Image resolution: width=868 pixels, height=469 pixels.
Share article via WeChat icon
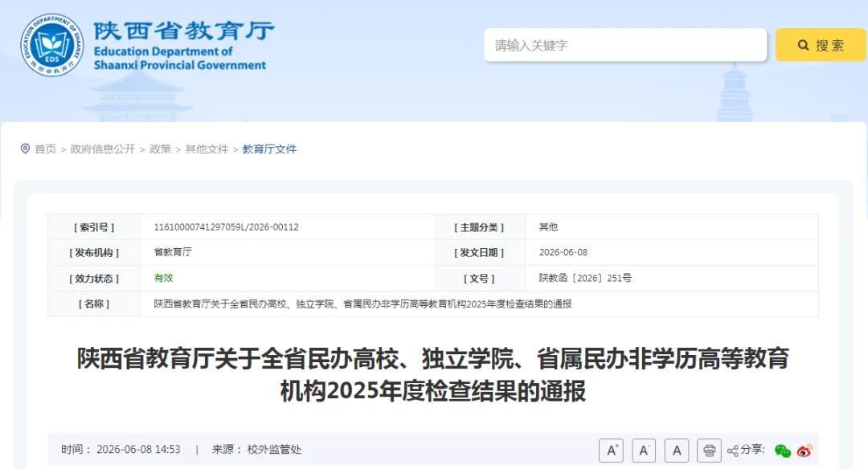[783, 451]
